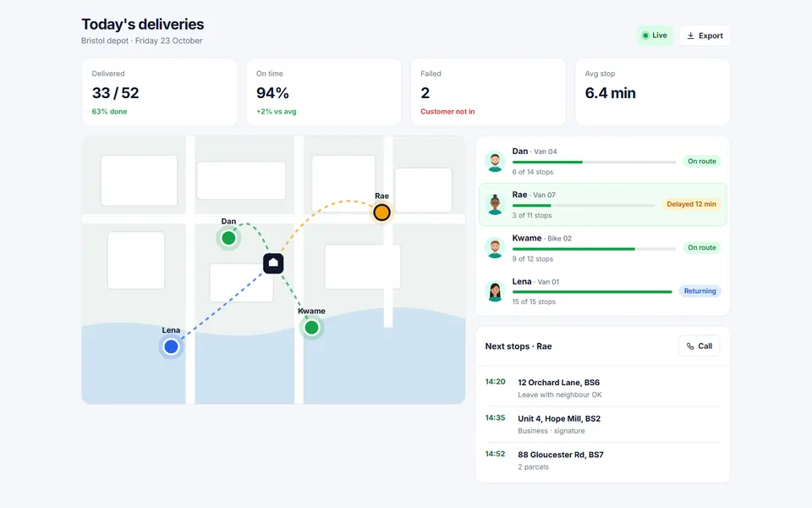
Task: Click Dan's avatar in driver list
Action: coord(495,161)
